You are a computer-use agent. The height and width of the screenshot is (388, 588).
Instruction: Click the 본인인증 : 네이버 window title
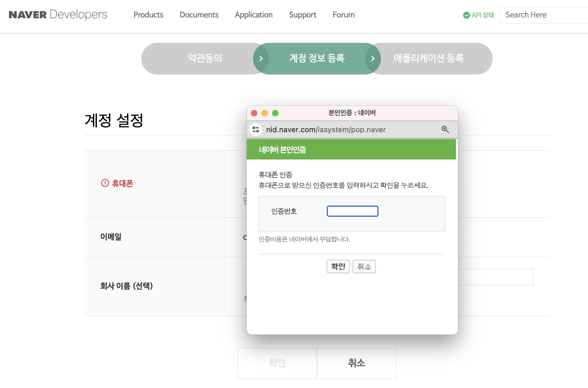tap(352, 113)
